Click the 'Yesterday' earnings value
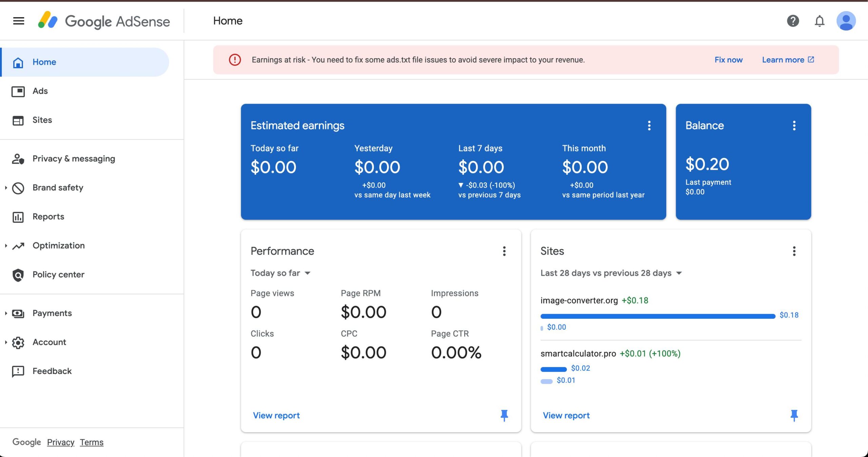Screen dimensions: 868x457 pos(377,167)
